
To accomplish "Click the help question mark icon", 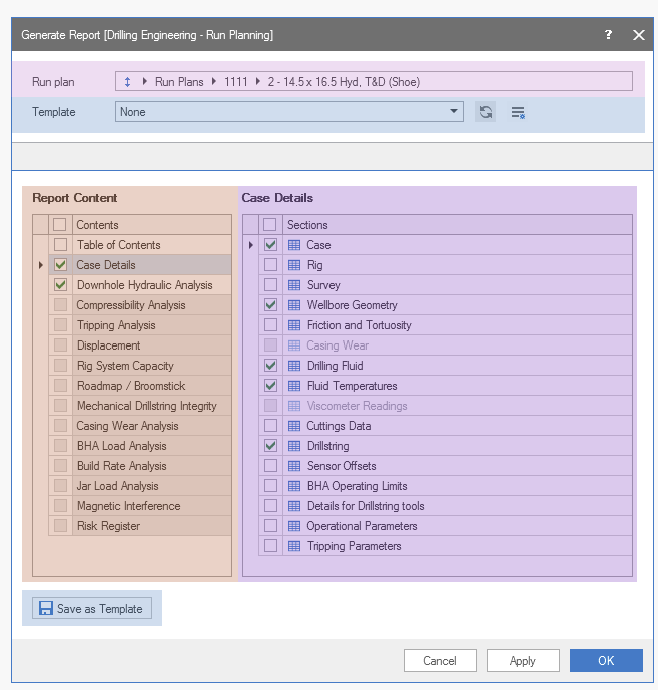I will coord(608,35).
